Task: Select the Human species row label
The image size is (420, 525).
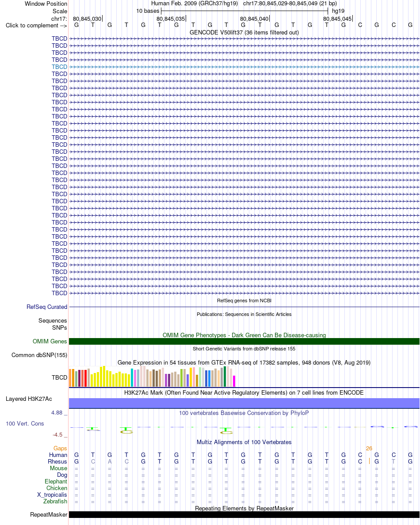Action: (58, 455)
